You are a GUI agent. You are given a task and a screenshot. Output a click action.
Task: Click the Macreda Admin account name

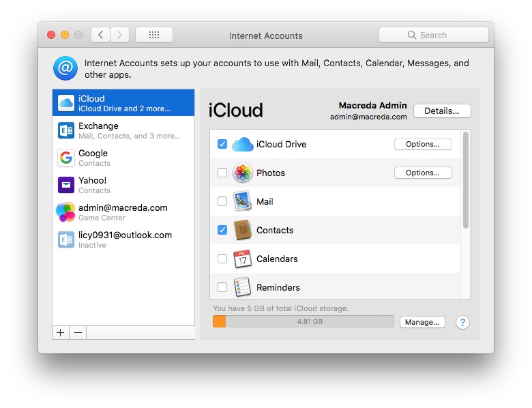click(372, 106)
